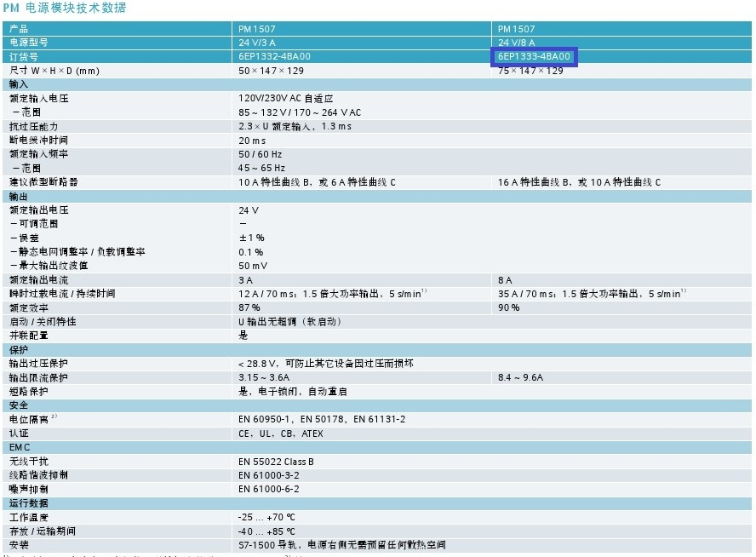The height and width of the screenshot is (557, 756).
Task: Select the '并联配置' row label
Action: (x=28, y=336)
